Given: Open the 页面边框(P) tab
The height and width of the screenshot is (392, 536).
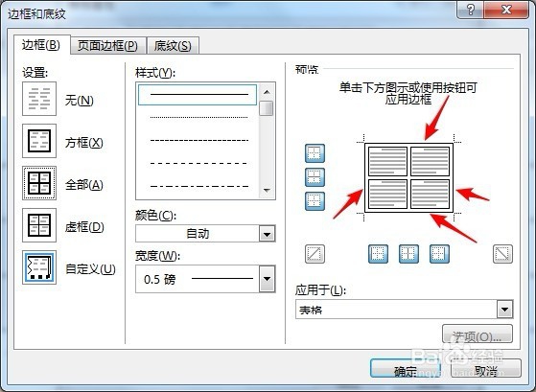Looking at the screenshot, I should click(x=107, y=46).
